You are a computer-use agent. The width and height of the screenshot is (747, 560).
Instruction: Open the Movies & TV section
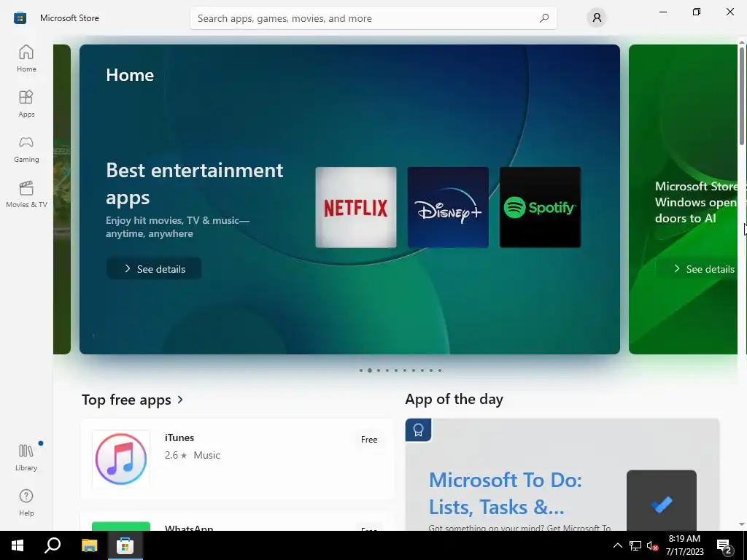[26, 194]
